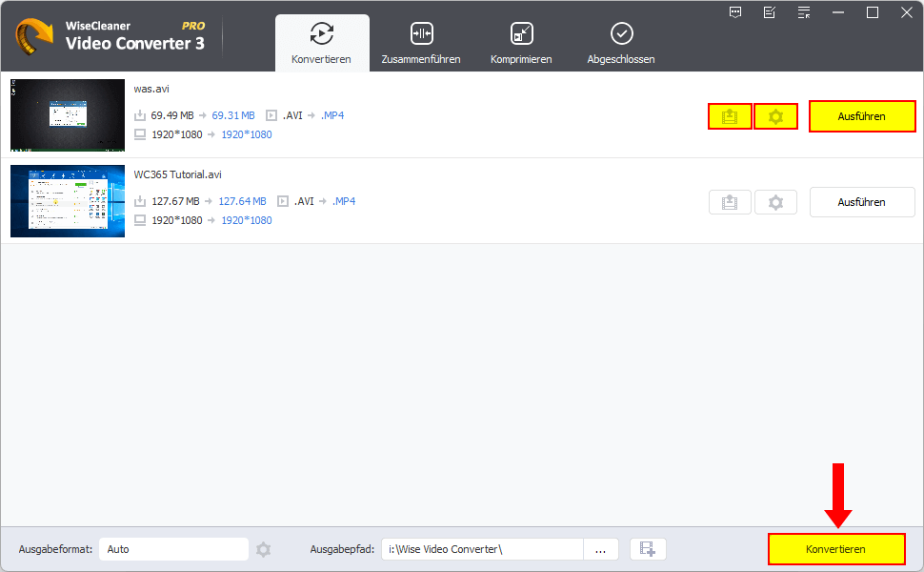Viewport: 924px width, 572px height.
Task: Click the feedback chat icon in title bar
Action: pyautogui.click(x=735, y=12)
